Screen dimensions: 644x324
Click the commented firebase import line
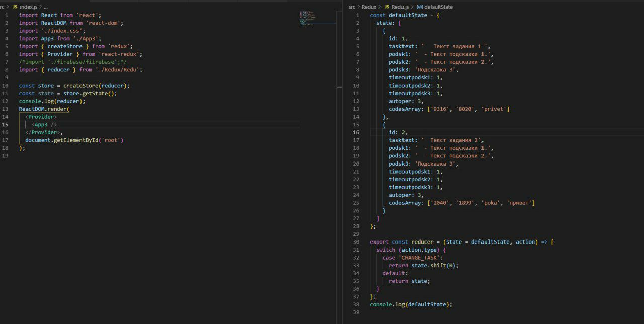click(x=72, y=62)
